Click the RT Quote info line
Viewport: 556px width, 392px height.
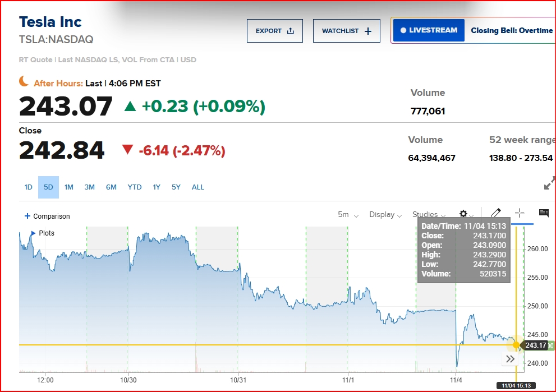click(108, 60)
